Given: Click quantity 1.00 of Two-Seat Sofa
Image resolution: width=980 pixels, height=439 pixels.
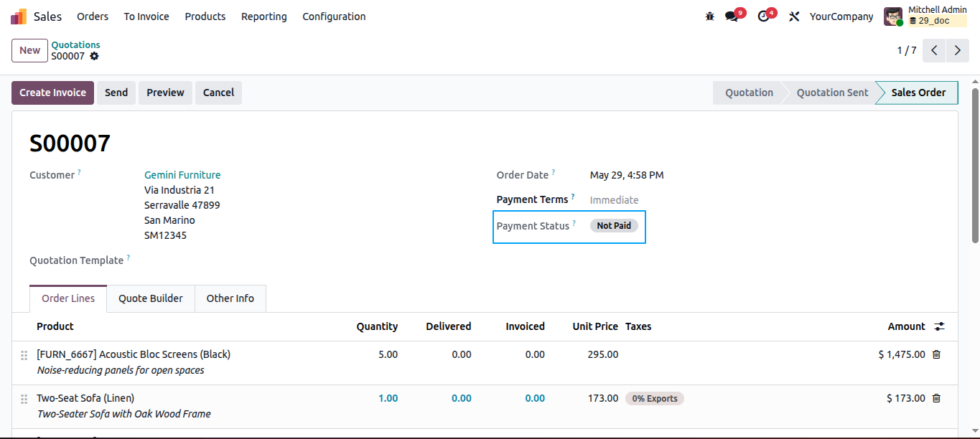Looking at the screenshot, I should pyautogui.click(x=388, y=398).
